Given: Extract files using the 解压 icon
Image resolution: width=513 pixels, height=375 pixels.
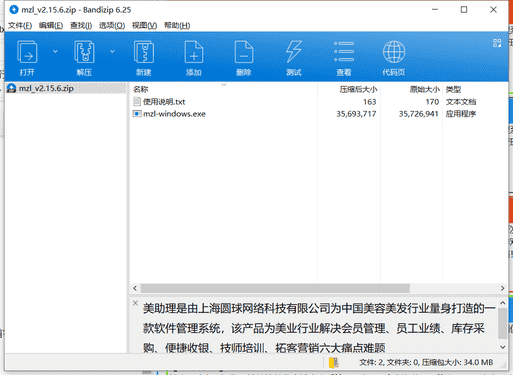Looking at the screenshot, I should (x=84, y=57).
